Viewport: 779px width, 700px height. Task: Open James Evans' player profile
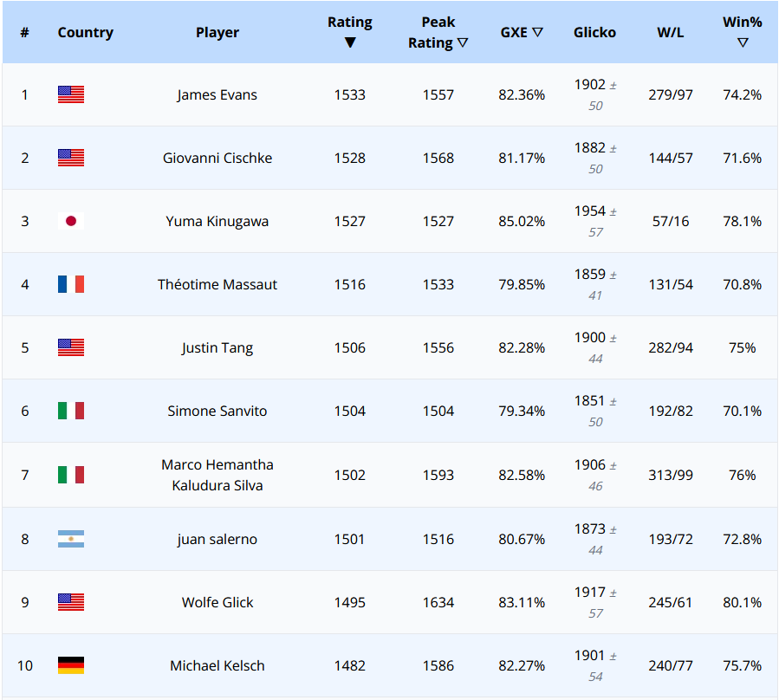pos(217,94)
